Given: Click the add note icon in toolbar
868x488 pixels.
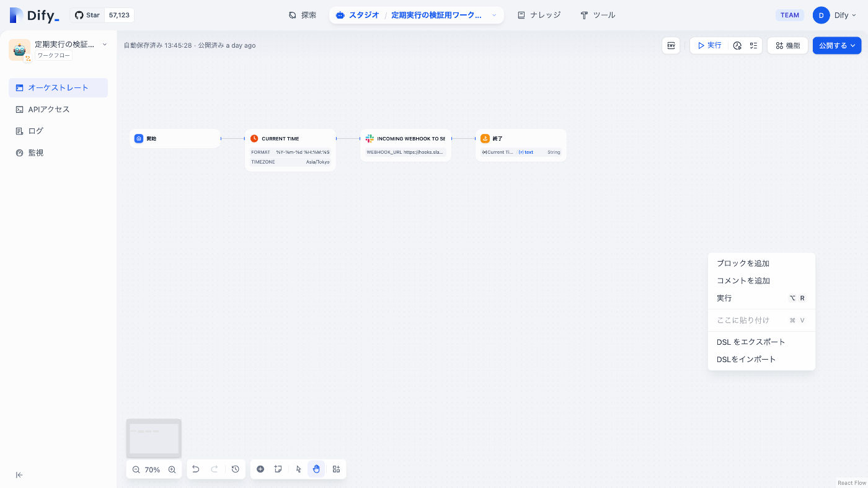Looking at the screenshot, I should [x=278, y=469].
